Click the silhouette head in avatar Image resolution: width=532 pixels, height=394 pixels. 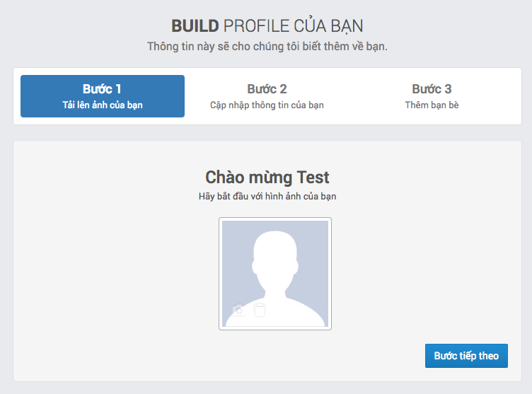[x=275, y=255]
